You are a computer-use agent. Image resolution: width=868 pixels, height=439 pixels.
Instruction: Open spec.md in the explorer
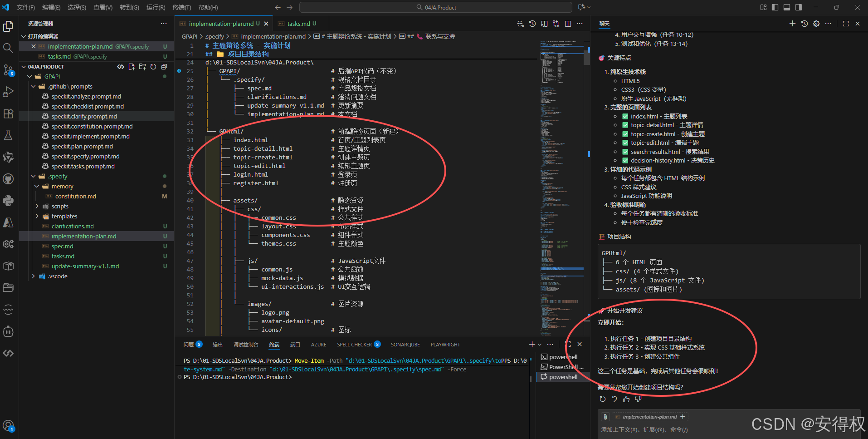point(63,246)
